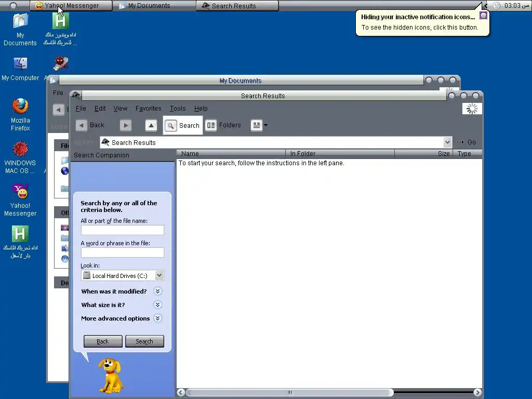
Task: Launch Yahoo! Messenger desktop icon
Action: coord(20,200)
